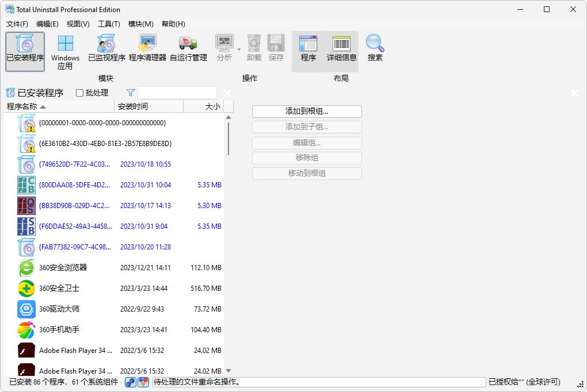
Task: Select the {FAB77382-09C7-4C98... entry
Action: tap(114, 247)
